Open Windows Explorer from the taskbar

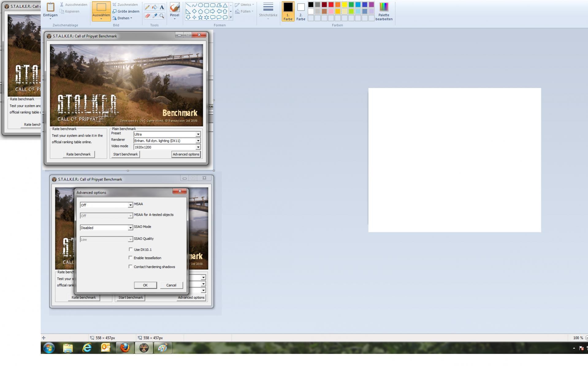coord(68,348)
